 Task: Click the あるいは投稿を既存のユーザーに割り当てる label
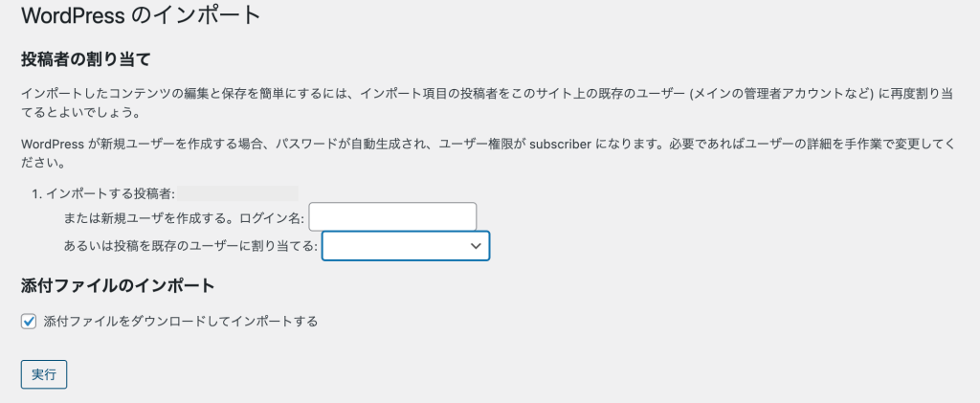(x=190, y=246)
